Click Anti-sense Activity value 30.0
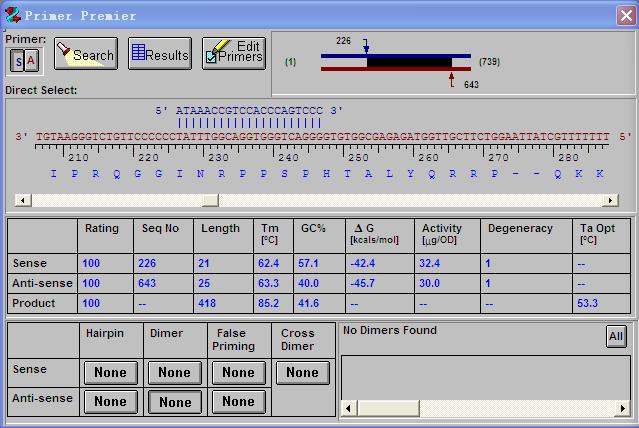 pos(430,283)
